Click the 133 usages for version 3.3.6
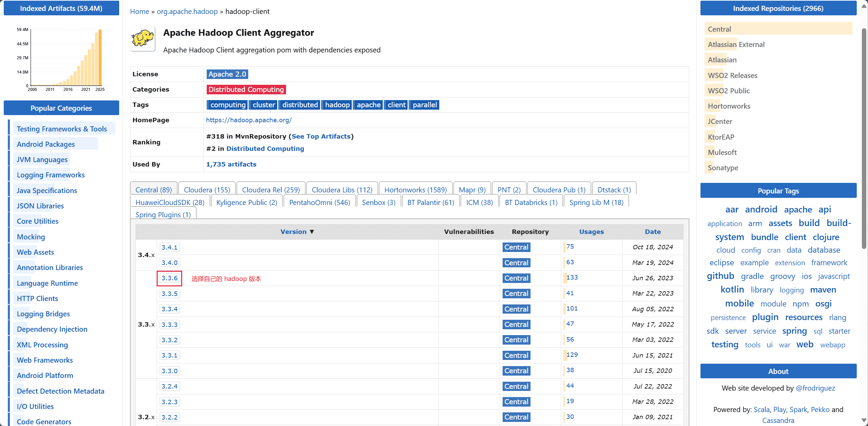 pos(572,278)
